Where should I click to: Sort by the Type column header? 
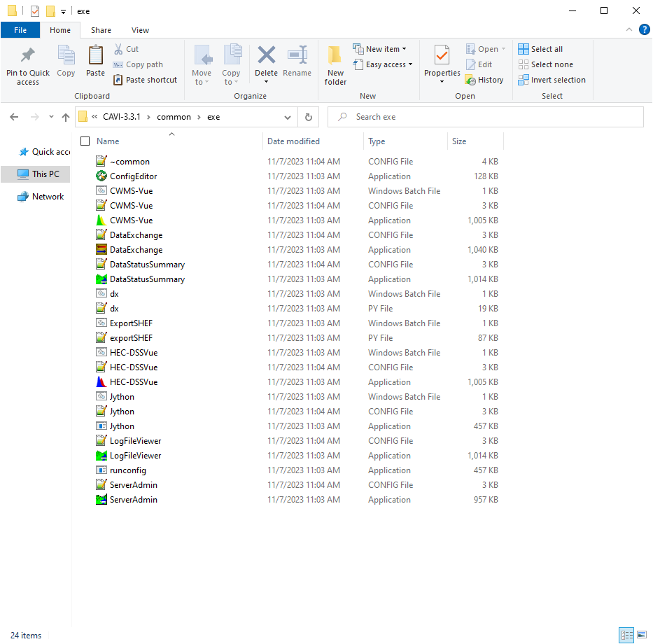[377, 141]
